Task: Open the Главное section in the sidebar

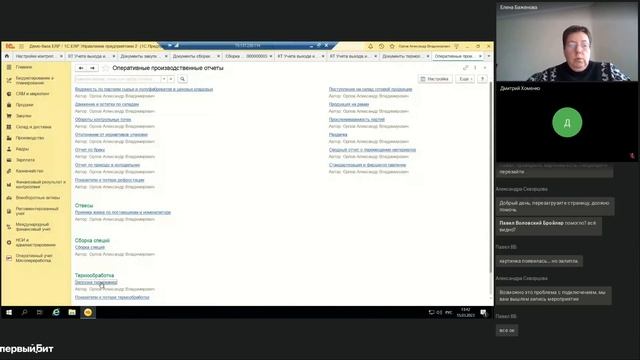Action: point(24,67)
